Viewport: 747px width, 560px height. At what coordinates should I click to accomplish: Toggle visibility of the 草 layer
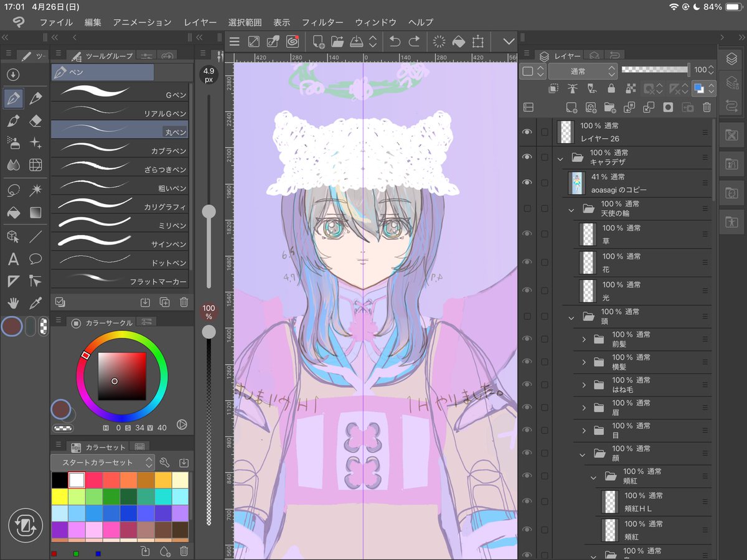coord(527,233)
